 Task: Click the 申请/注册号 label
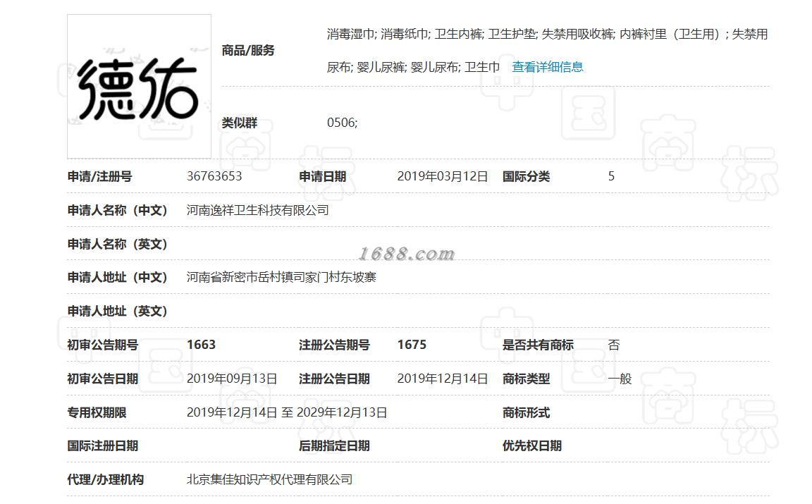[99, 177]
